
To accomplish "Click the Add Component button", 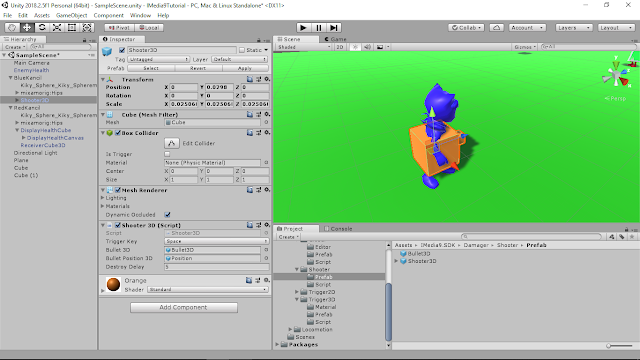I will (x=184, y=307).
